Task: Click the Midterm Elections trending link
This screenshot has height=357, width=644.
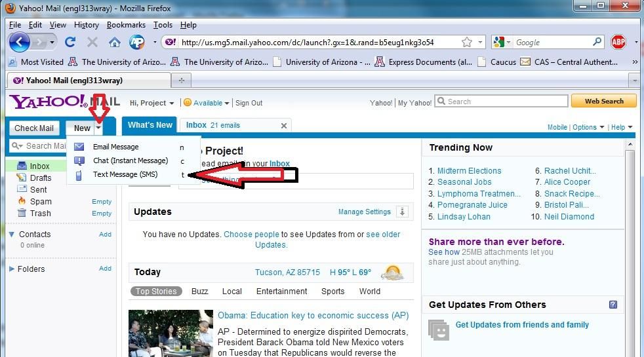Action: coord(469,171)
